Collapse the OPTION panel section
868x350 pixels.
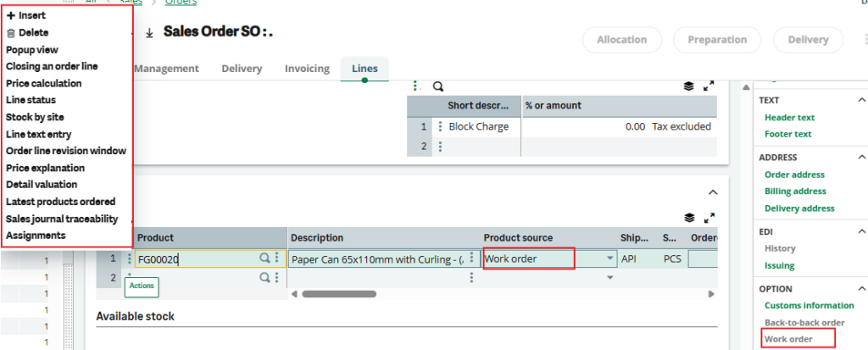[x=861, y=288]
